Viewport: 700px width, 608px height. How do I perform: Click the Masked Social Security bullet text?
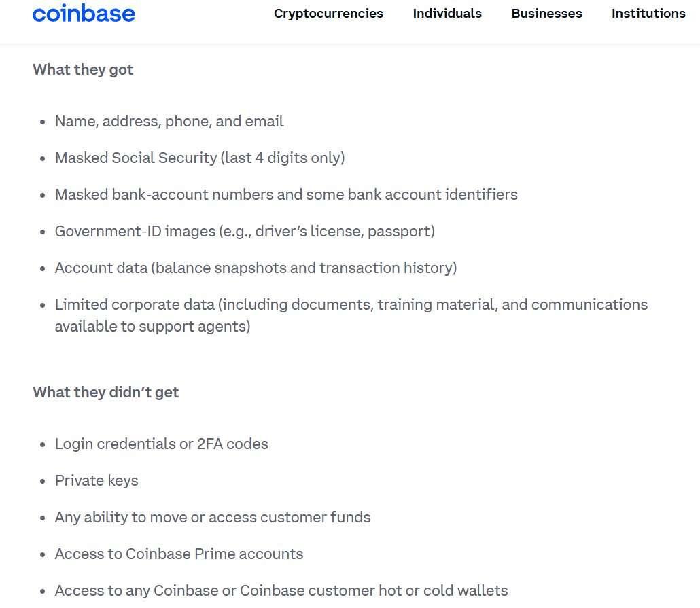click(200, 158)
